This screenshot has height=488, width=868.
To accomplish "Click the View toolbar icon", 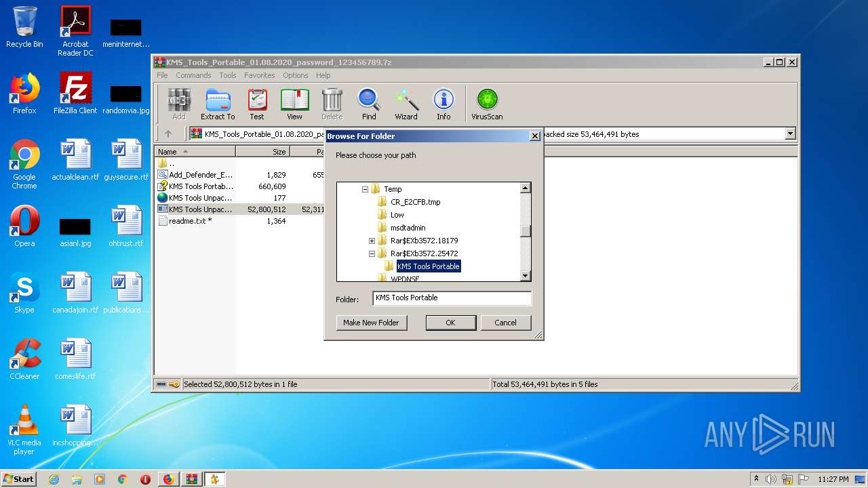I will point(294,104).
